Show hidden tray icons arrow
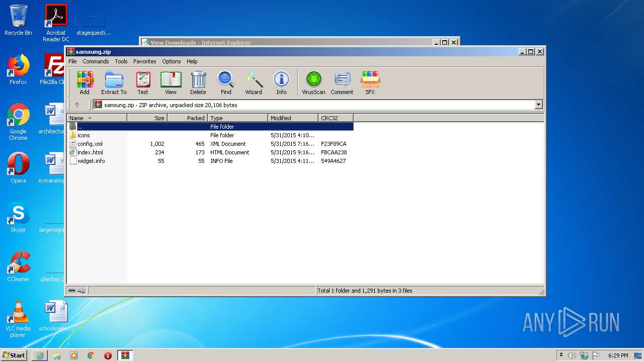 tap(561, 355)
